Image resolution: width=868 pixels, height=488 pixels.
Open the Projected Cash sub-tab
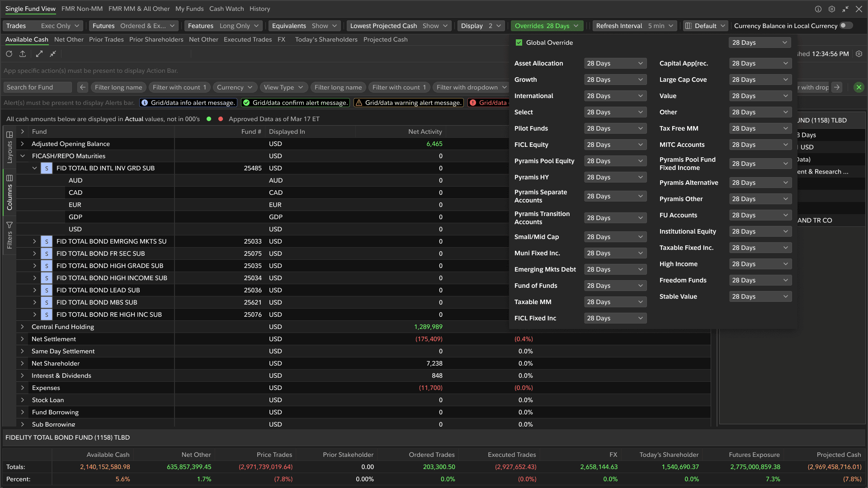pos(385,39)
